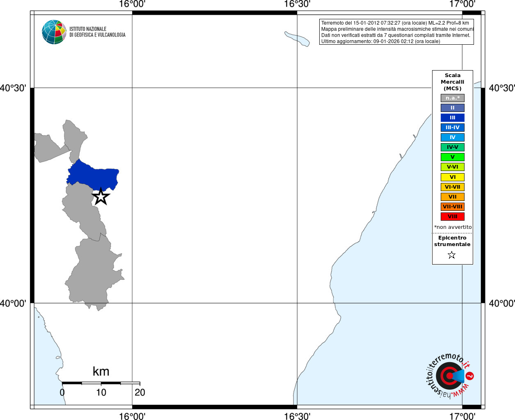Click the red VIII legend swatch
This screenshot has width=515, height=420.
[453, 217]
